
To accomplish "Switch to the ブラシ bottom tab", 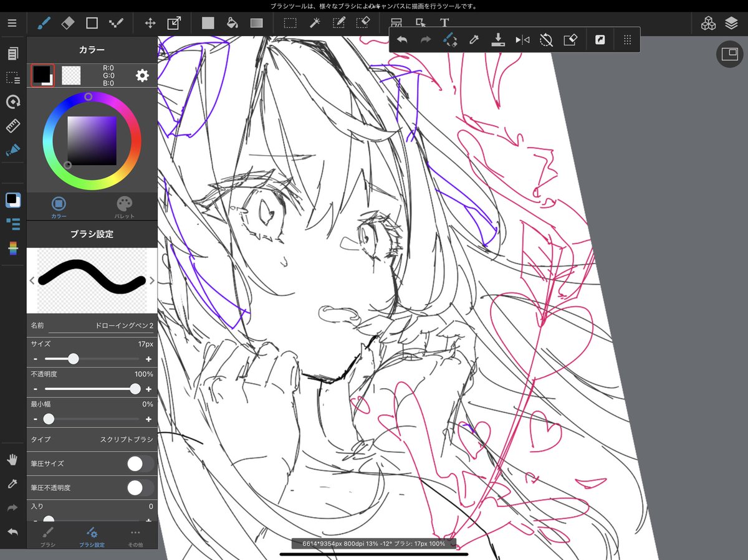I will click(x=48, y=536).
